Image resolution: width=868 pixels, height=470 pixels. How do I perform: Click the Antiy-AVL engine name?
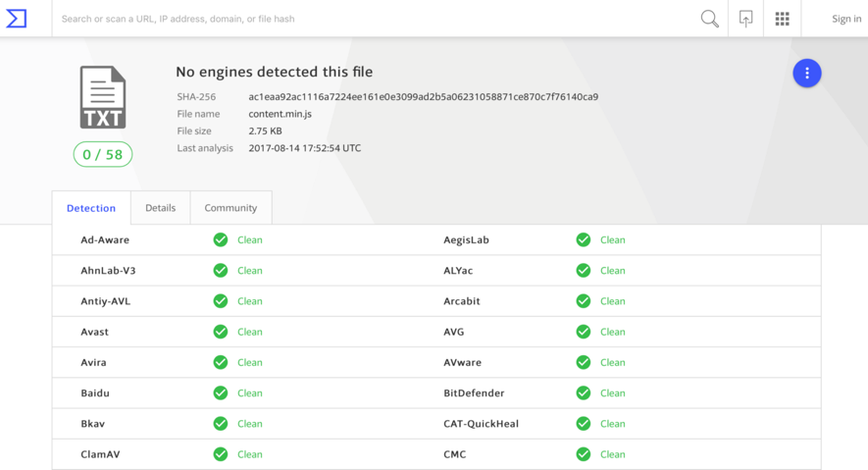click(x=105, y=301)
